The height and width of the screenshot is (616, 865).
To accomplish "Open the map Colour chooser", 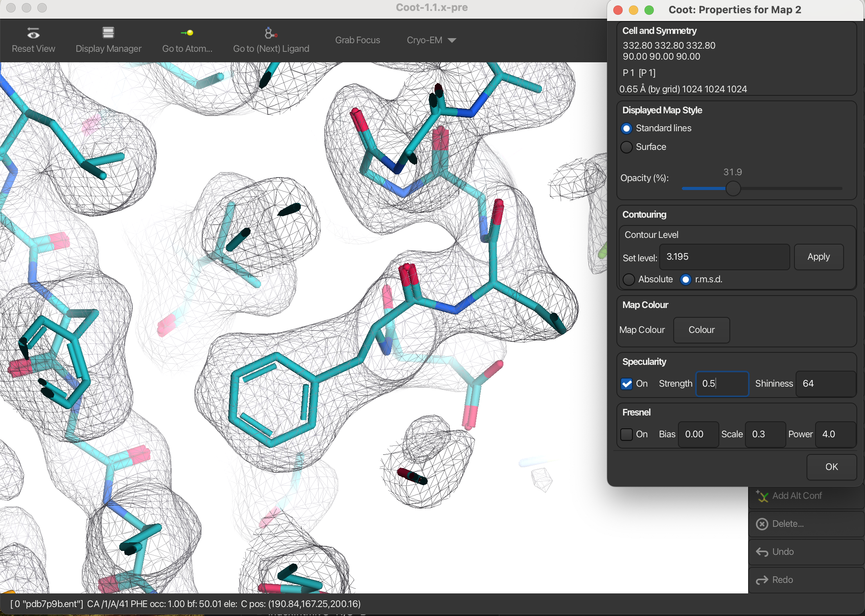I will [701, 330].
